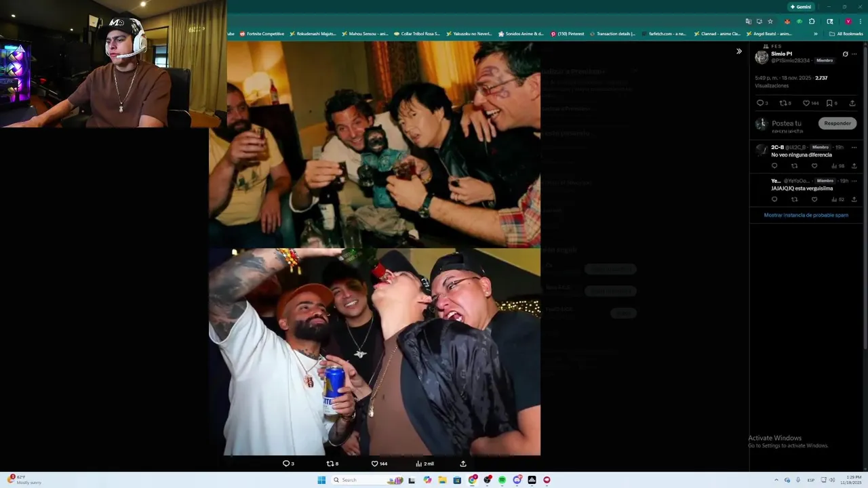Image resolution: width=868 pixels, height=488 pixels.
Task: Open the Windows Start menu
Action: click(x=321, y=480)
